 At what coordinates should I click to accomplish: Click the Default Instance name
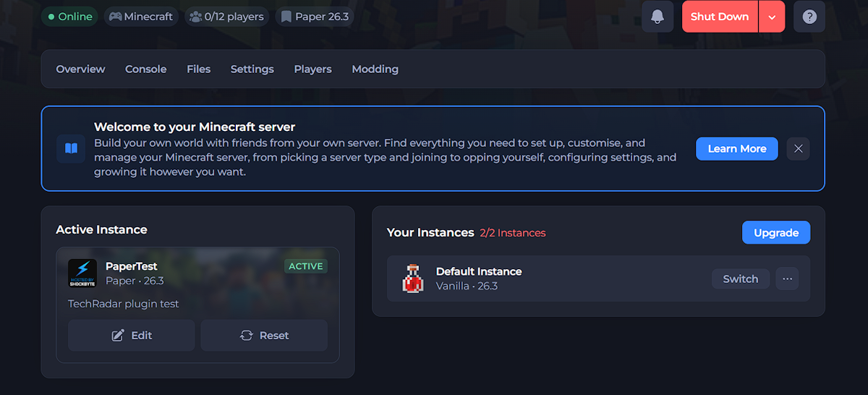(x=479, y=271)
